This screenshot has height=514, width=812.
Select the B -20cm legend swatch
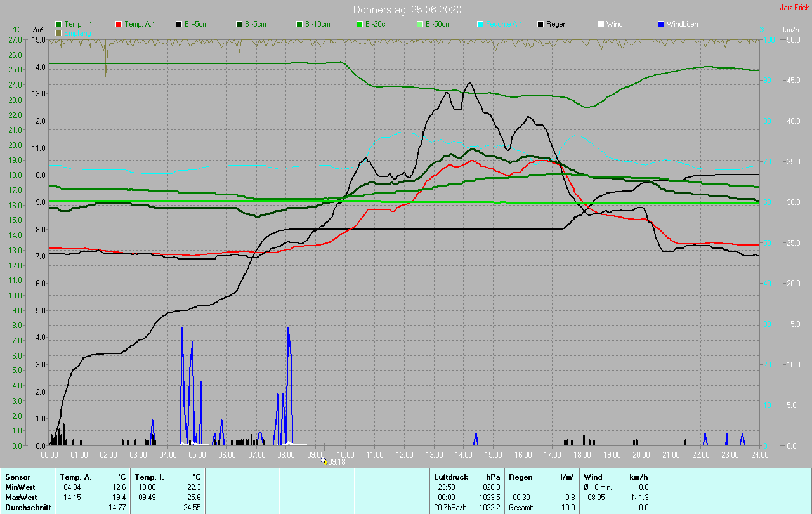[x=360, y=24]
